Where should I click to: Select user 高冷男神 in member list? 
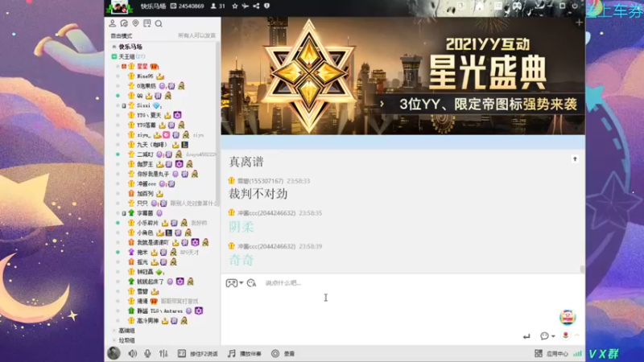[148, 320]
